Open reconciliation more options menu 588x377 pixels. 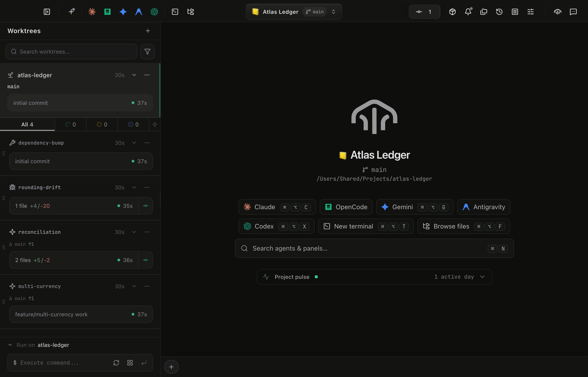coord(147,232)
